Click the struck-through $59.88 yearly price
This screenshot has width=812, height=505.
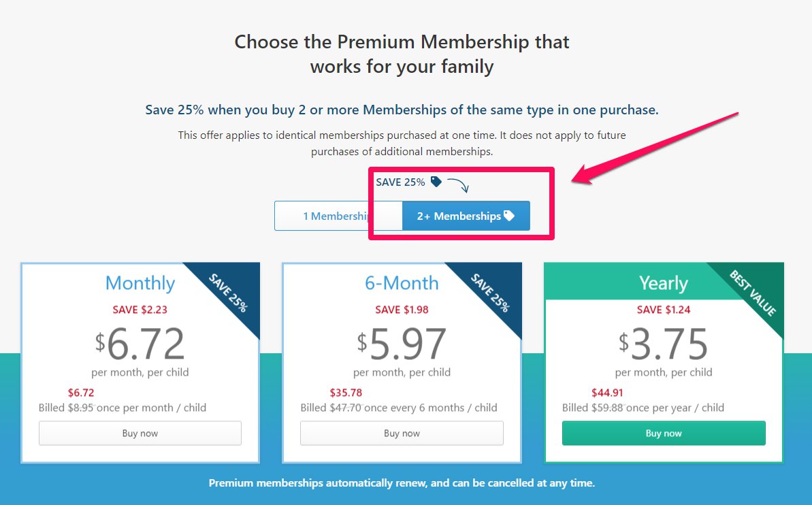point(607,408)
